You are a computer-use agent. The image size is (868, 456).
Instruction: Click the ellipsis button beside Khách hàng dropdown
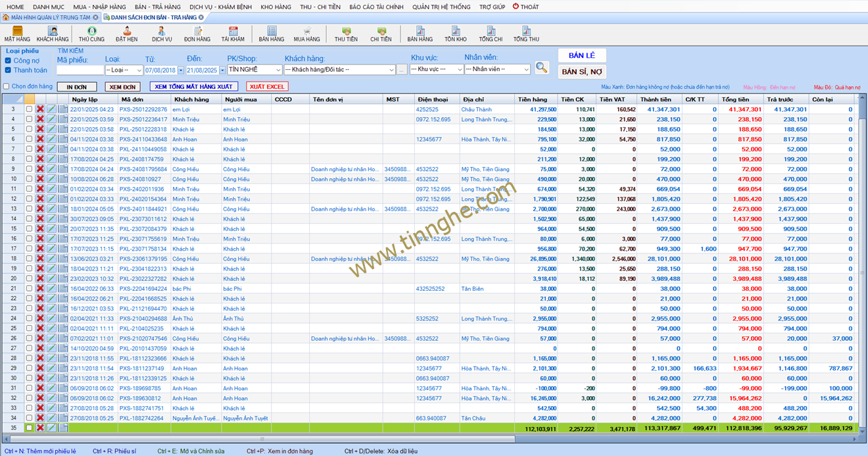point(402,70)
